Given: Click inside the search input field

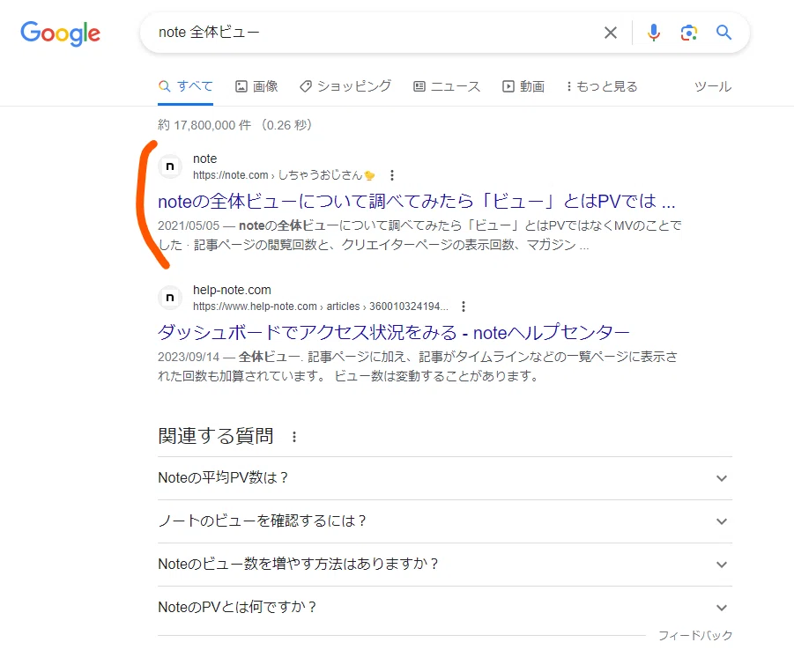Looking at the screenshot, I should coord(375,33).
